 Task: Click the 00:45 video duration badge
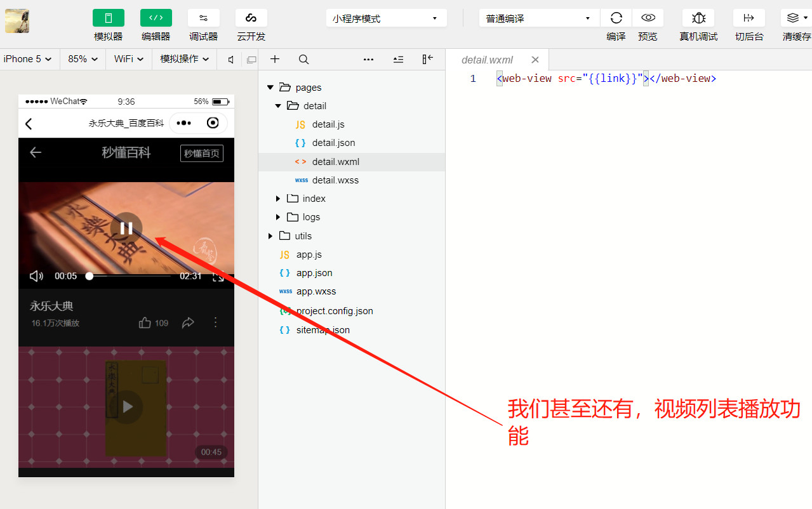211,453
